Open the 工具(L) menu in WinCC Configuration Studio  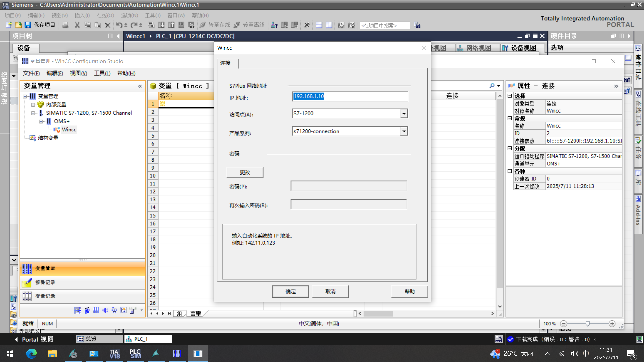tap(102, 73)
